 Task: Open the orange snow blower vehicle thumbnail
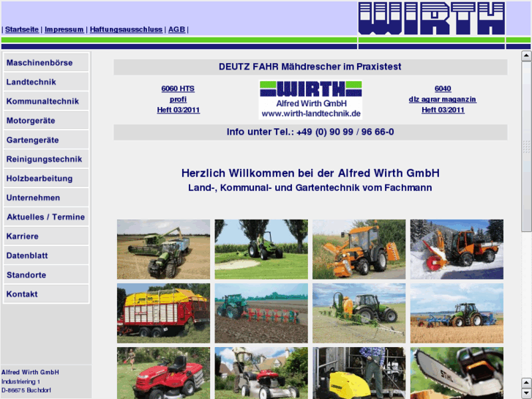click(x=457, y=249)
